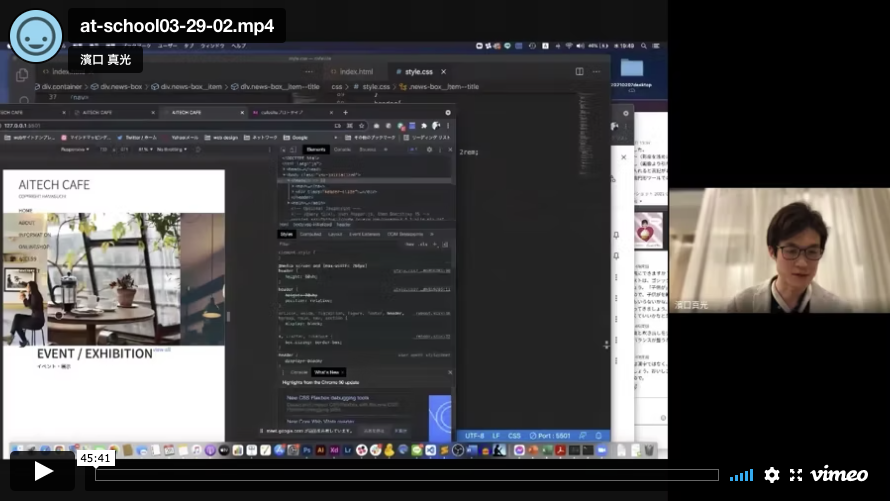Open new browser tab with plus button
The height and width of the screenshot is (501, 891).
345,112
